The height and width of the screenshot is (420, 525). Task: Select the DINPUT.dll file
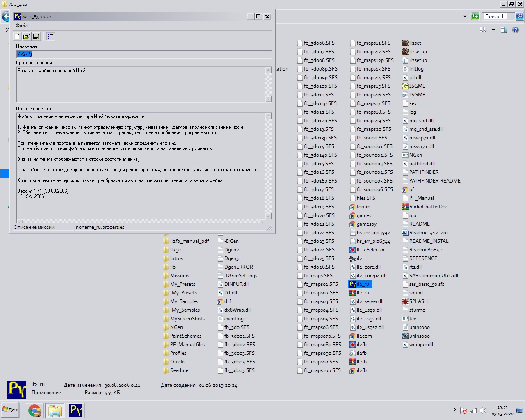coord(233,284)
